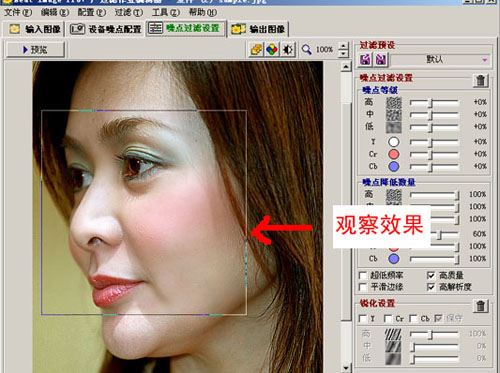Click the 锐化设置 高 sharpening slider
The height and width of the screenshot is (373, 500).
click(x=434, y=334)
